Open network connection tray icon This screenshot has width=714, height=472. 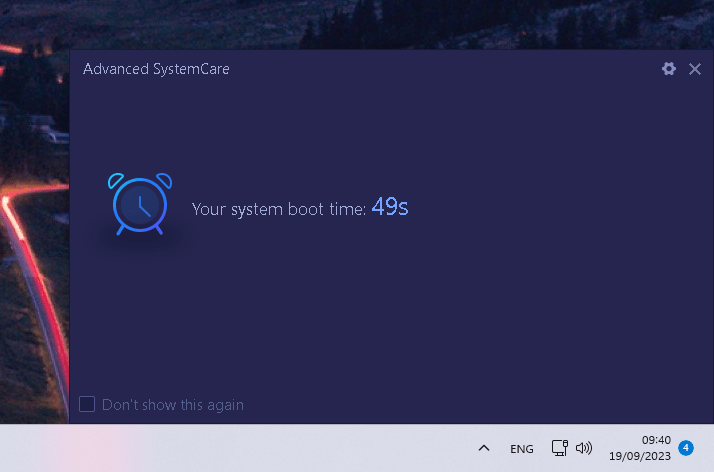tap(560, 448)
